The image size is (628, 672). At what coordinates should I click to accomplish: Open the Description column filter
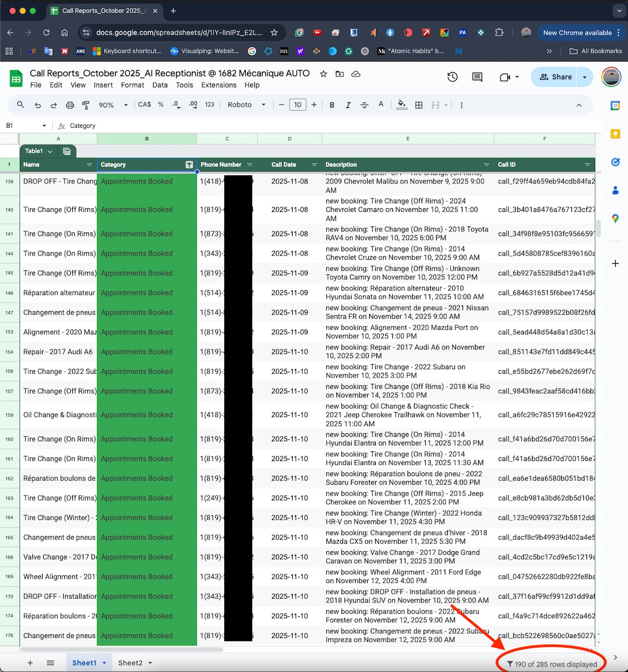click(x=486, y=164)
